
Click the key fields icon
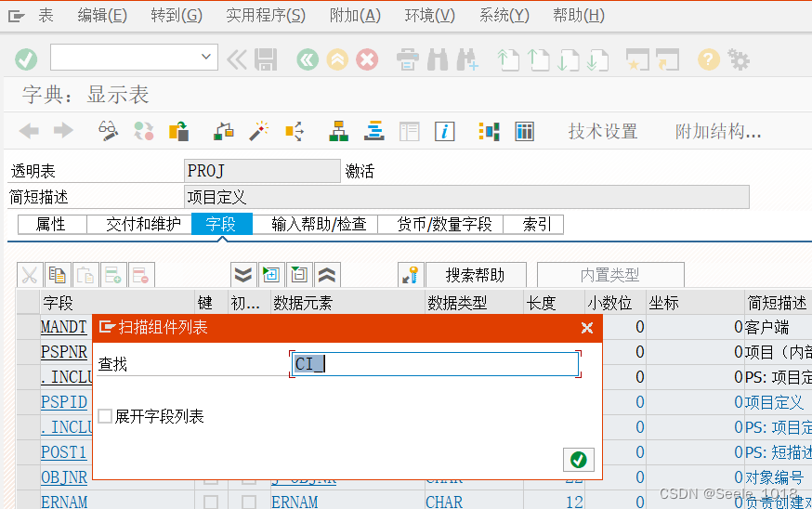[411, 275]
